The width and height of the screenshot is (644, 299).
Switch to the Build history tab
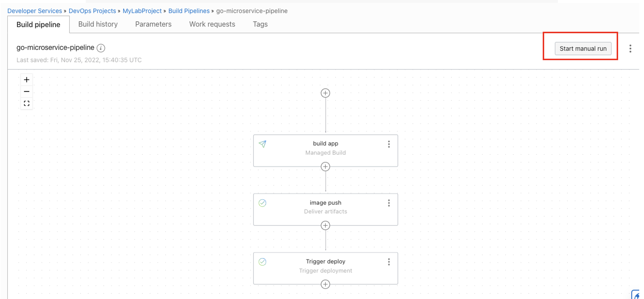98,24
